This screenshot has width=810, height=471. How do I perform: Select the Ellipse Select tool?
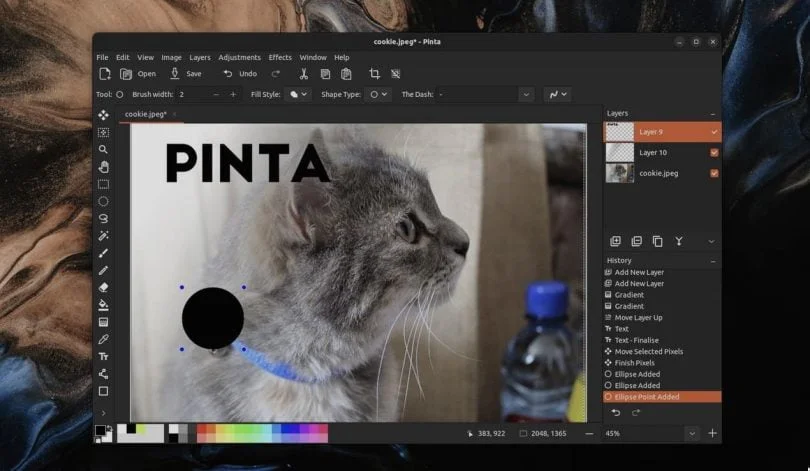103,201
